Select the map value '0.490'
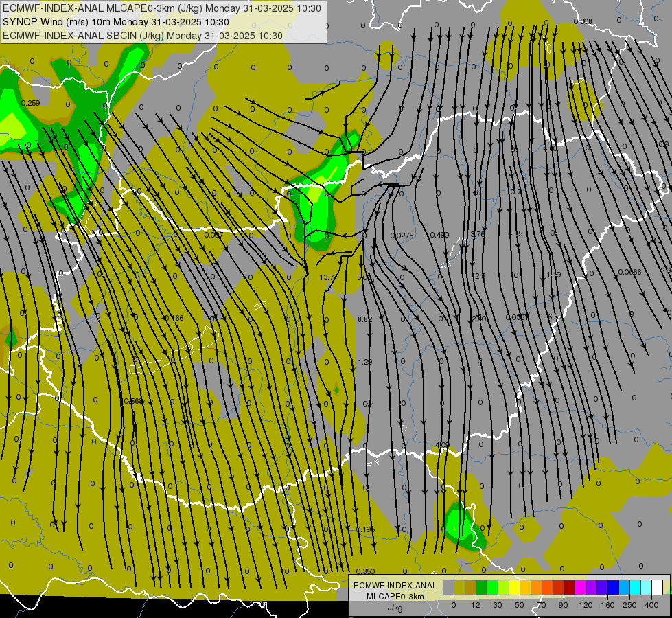This screenshot has height=618, width=672. click(439, 235)
